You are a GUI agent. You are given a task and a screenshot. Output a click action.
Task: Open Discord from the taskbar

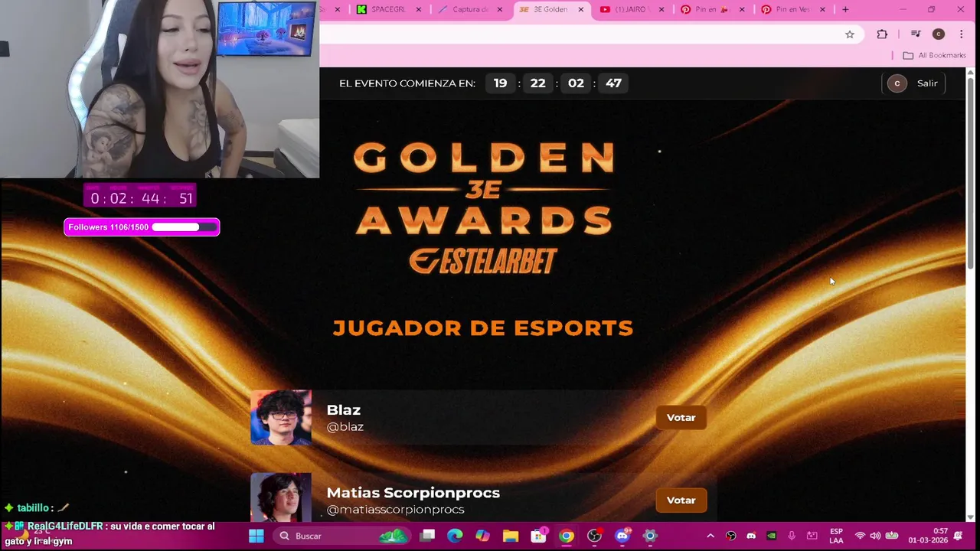pyautogui.click(x=622, y=536)
